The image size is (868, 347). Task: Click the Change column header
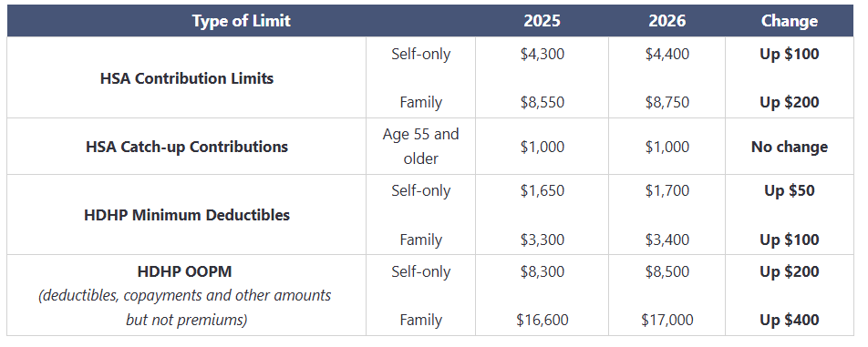tap(790, 21)
